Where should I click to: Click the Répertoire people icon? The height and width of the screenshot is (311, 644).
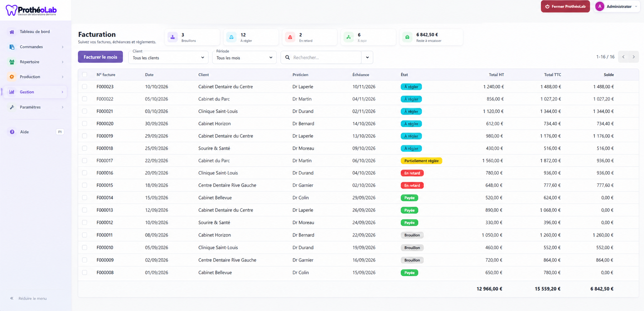[12, 62]
